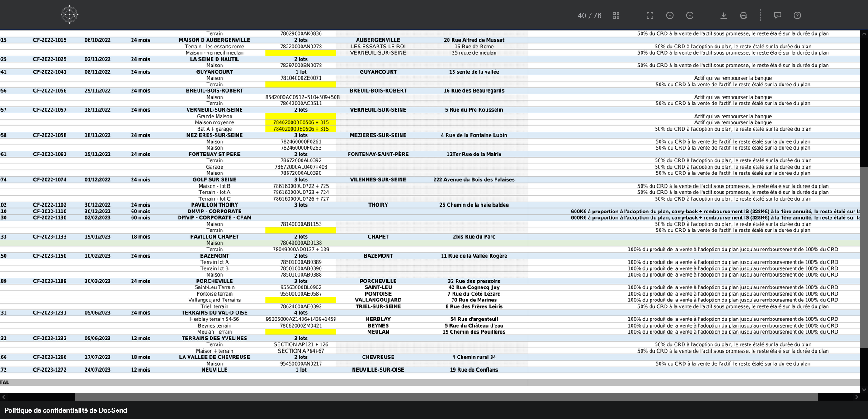This screenshot has width=868, height=419.
Task: Click the vertical scrollbar thumb
Action: pos(864,257)
